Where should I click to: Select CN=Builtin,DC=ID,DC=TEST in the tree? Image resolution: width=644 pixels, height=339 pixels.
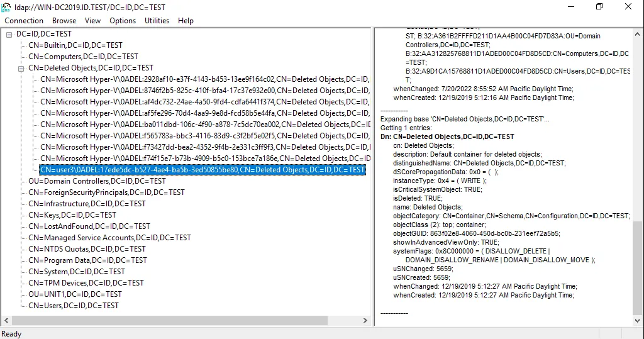[75, 45]
